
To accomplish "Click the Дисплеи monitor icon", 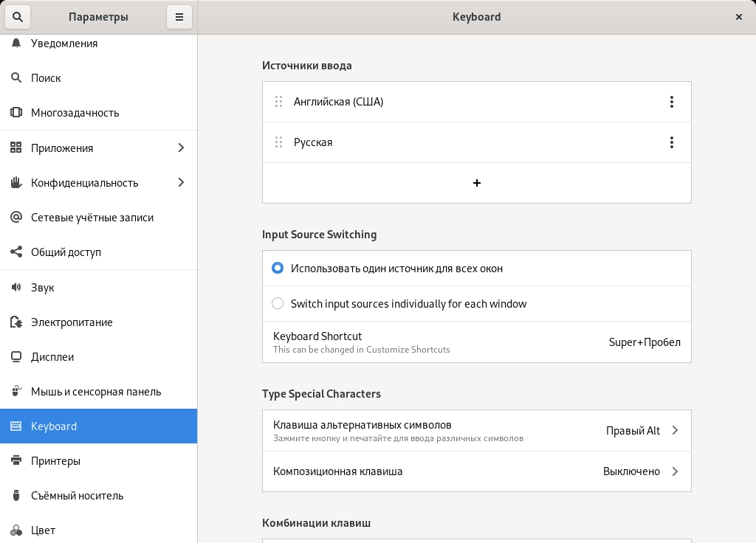I will tap(16, 356).
